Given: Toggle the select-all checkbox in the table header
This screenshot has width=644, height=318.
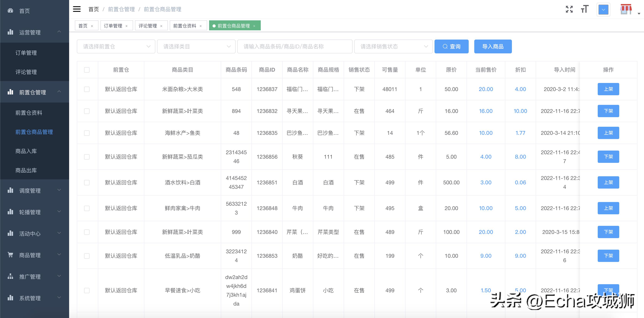Looking at the screenshot, I should pos(87,70).
